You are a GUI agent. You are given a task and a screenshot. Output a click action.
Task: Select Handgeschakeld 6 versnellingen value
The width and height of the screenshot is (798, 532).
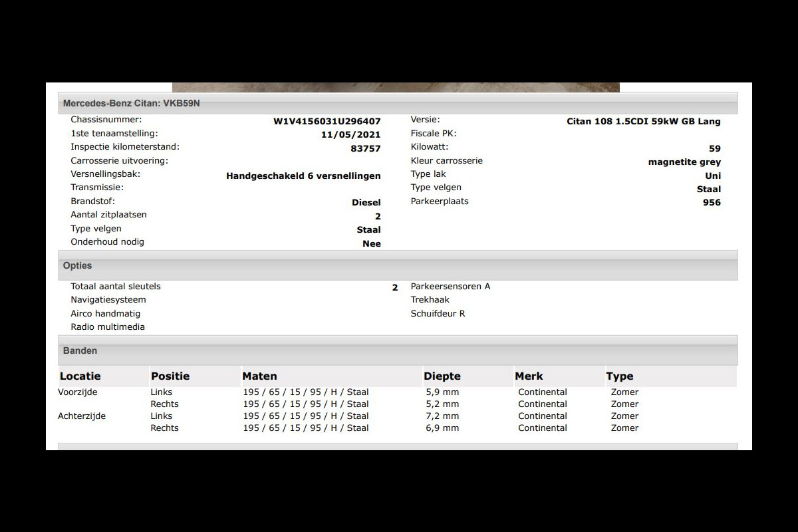pos(304,176)
